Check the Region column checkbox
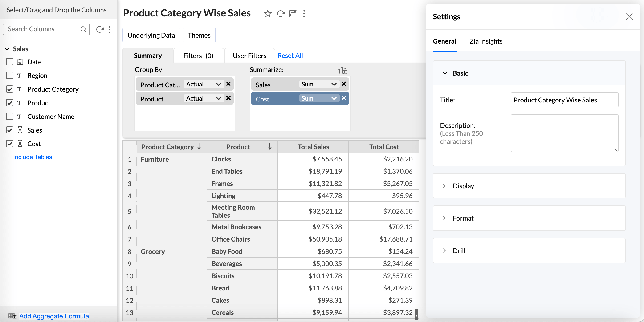644x322 pixels. coord(9,76)
